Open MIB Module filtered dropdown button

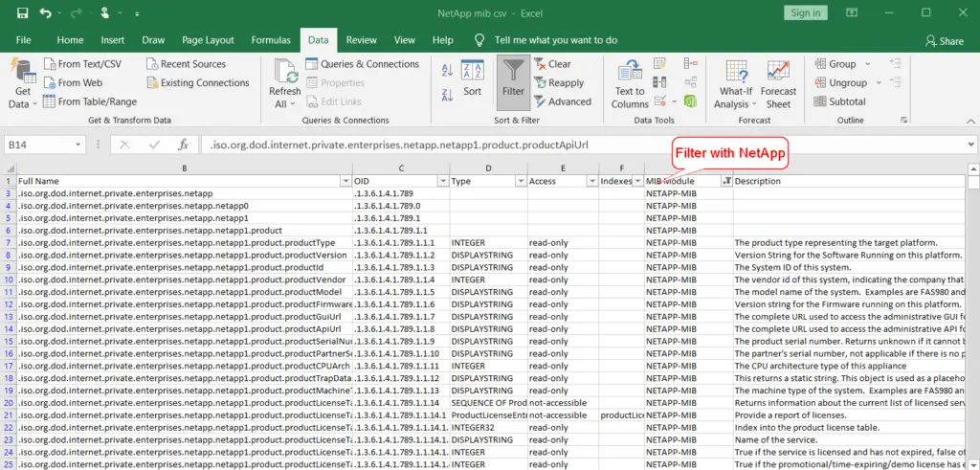pyautogui.click(x=726, y=181)
